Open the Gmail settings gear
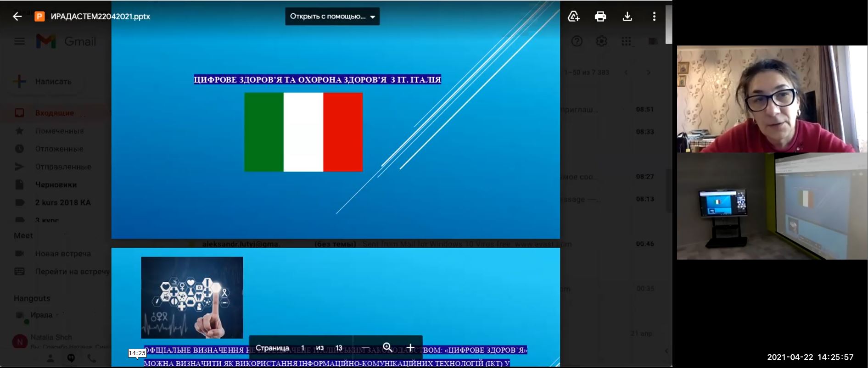The height and width of the screenshot is (368, 868). [601, 41]
